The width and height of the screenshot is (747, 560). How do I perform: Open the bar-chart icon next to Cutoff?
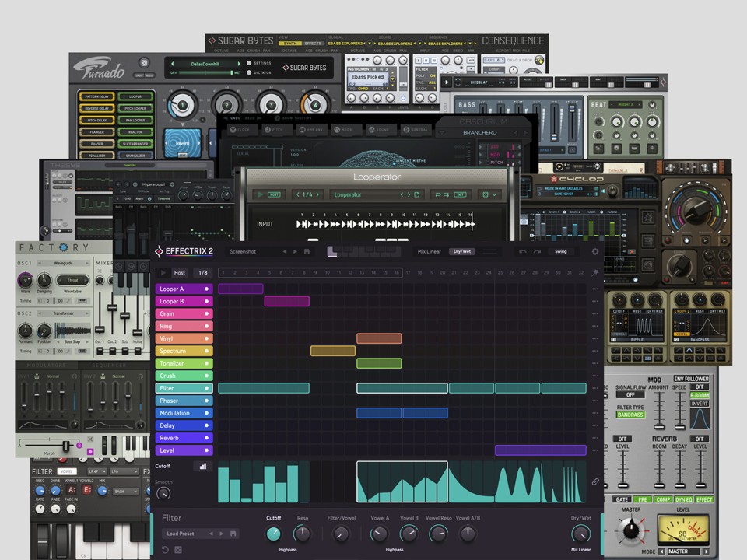(x=203, y=466)
